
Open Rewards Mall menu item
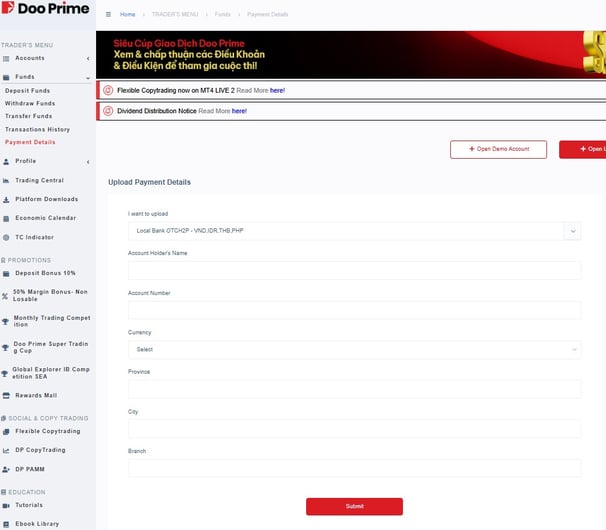tap(36, 395)
